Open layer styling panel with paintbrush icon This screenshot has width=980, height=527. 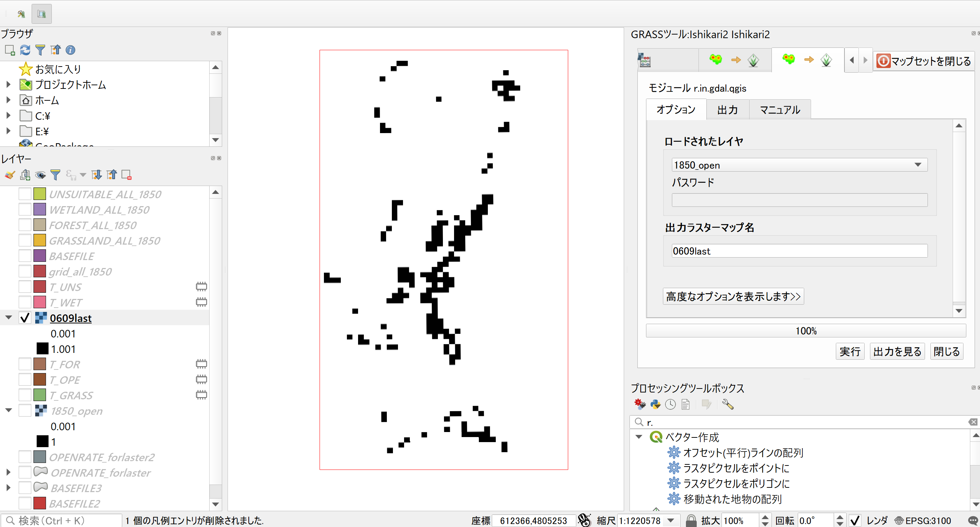(9, 174)
